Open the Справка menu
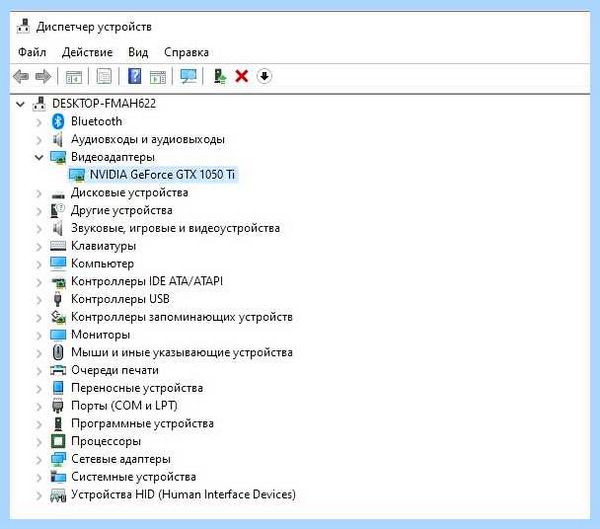Viewport: 600px width, 529px height. pos(186,52)
